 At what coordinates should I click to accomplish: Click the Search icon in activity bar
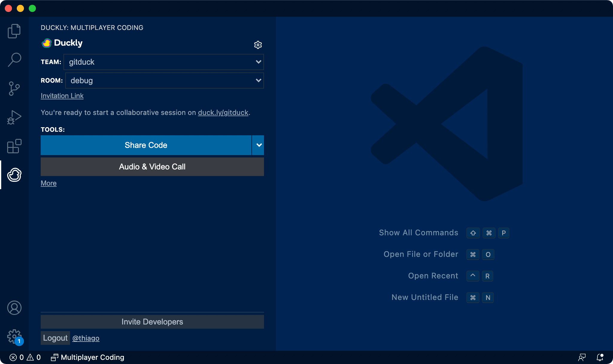coord(14,58)
